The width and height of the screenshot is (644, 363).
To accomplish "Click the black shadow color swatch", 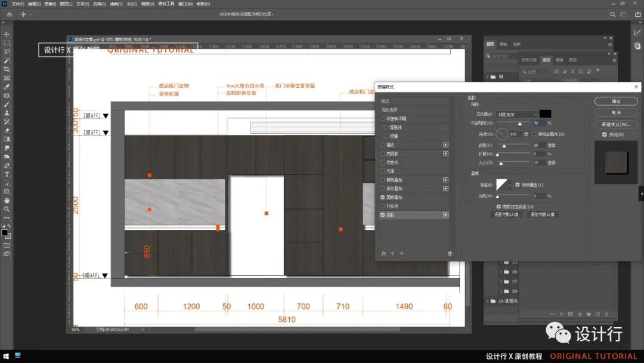I will pos(545,113).
